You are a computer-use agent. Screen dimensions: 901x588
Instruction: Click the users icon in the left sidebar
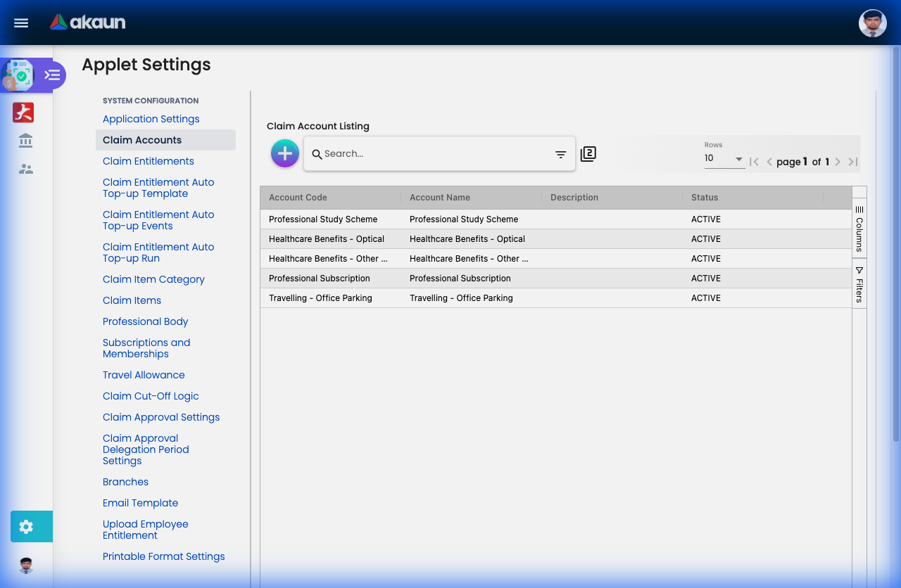tap(25, 168)
